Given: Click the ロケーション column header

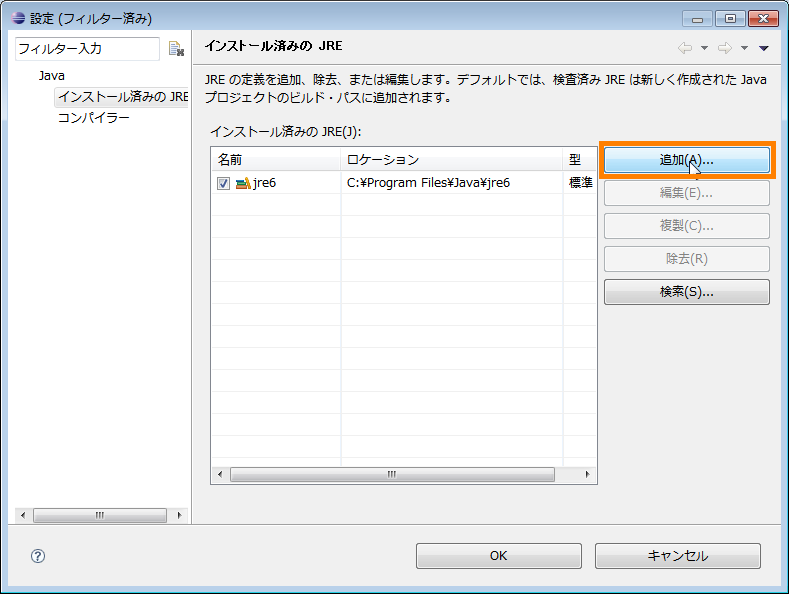Looking at the screenshot, I should pyautogui.click(x=451, y=160).
